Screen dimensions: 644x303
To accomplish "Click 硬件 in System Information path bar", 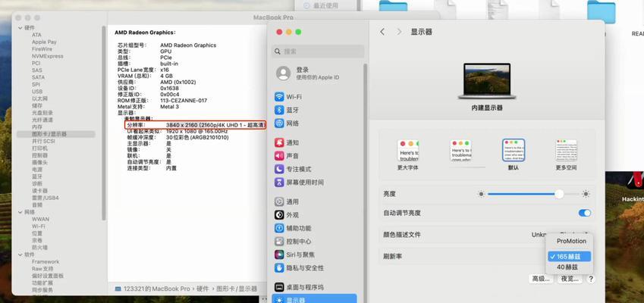I will [203, 289].
